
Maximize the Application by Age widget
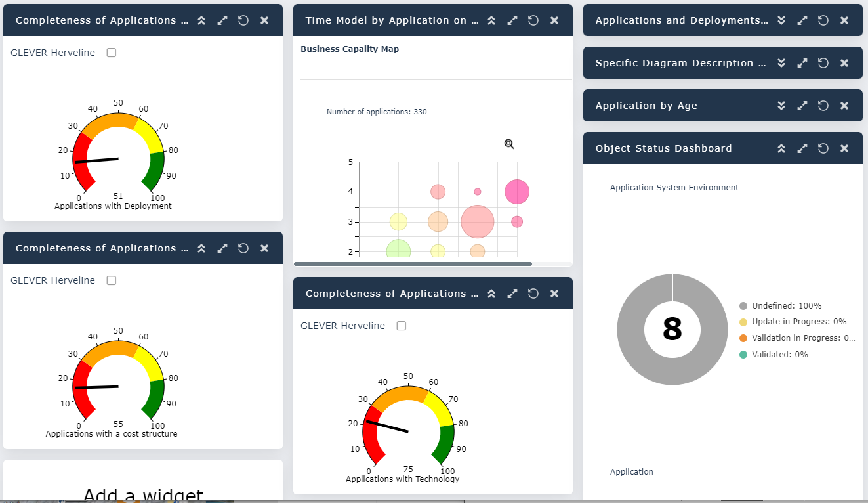tap(802, 106)
